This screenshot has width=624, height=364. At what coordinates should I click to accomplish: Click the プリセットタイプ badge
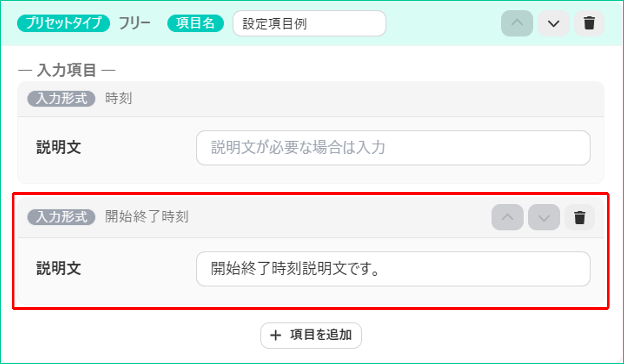click(x=63, y=23)
